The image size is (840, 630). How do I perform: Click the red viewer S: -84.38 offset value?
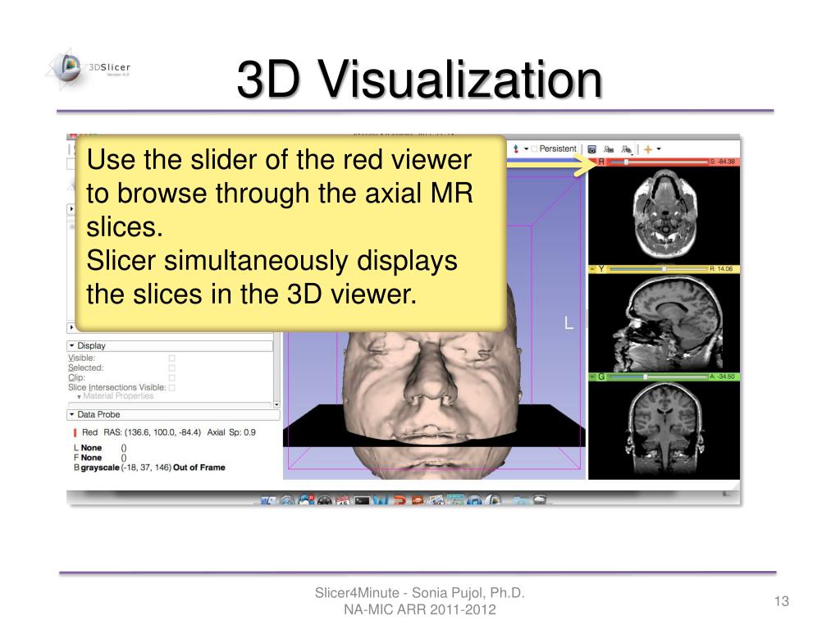[724, 162]
